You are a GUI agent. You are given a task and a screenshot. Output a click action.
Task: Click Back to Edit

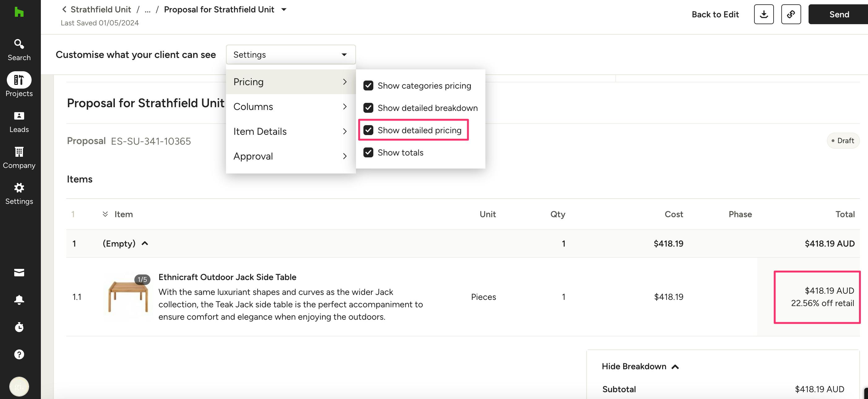point(715,14)
